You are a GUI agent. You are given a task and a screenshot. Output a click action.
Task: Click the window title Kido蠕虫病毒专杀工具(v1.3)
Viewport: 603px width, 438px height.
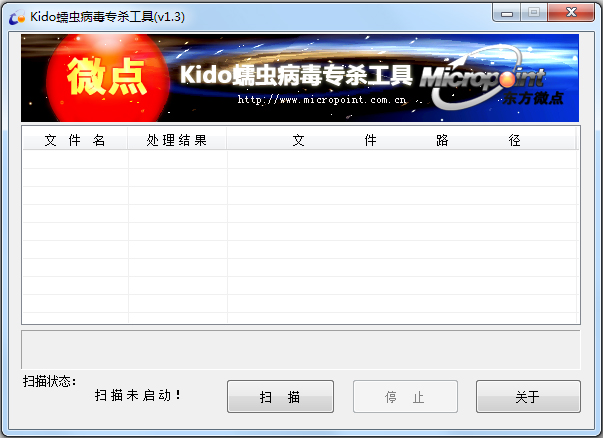tap(107, 17)
